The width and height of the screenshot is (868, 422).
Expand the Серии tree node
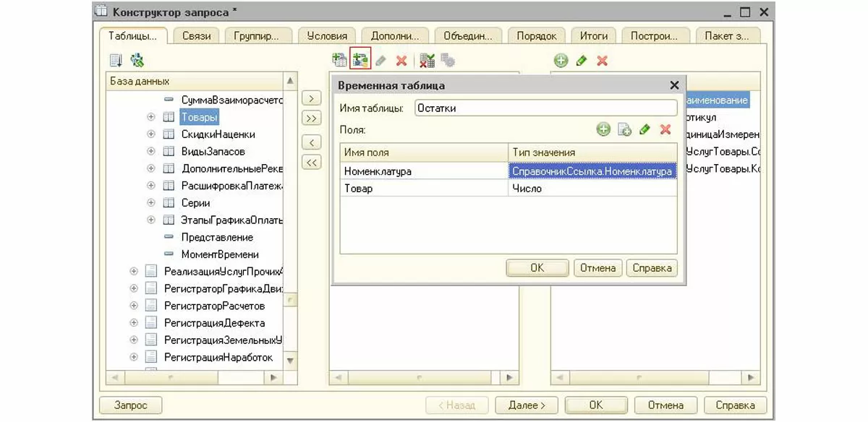151,203
